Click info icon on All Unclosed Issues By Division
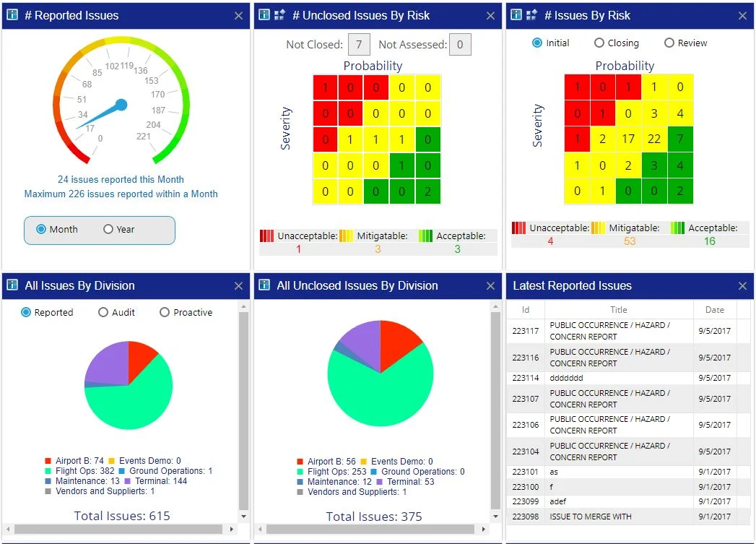 pos(264,285)
